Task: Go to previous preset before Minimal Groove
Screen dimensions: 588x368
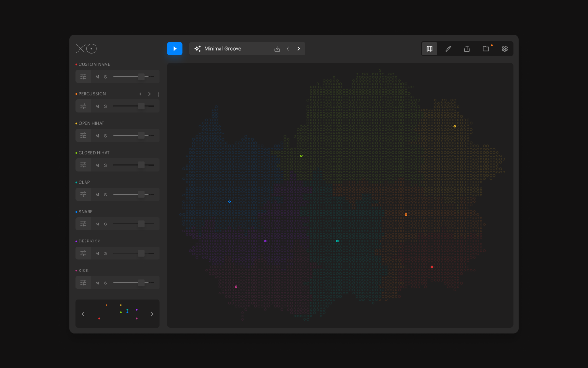Action: (x=288, y=49)
